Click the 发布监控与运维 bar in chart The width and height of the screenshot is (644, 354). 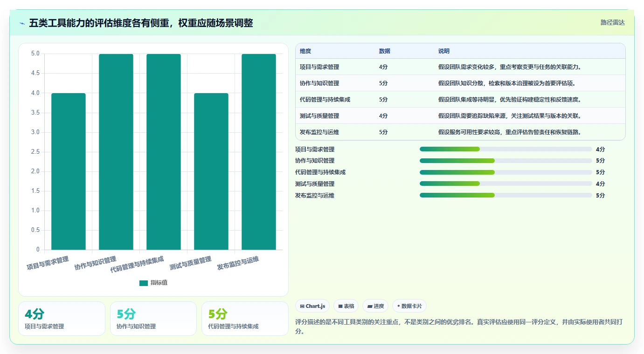pyautogui.click(x=259, y=152)
